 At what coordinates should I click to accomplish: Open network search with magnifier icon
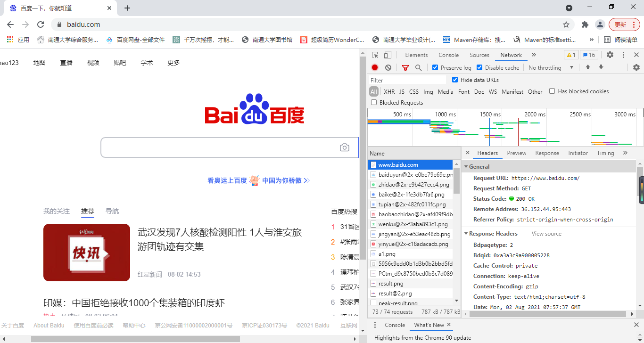(x=418, y=68)
